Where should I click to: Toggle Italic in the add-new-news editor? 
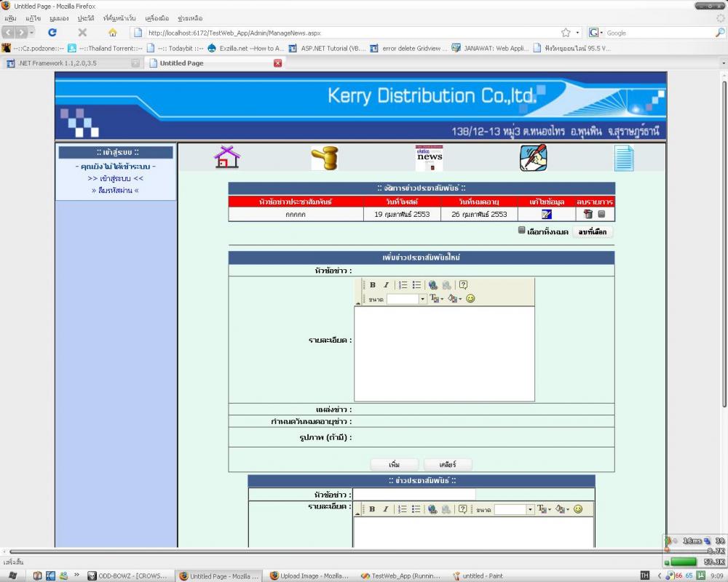[x=386, y=285]
